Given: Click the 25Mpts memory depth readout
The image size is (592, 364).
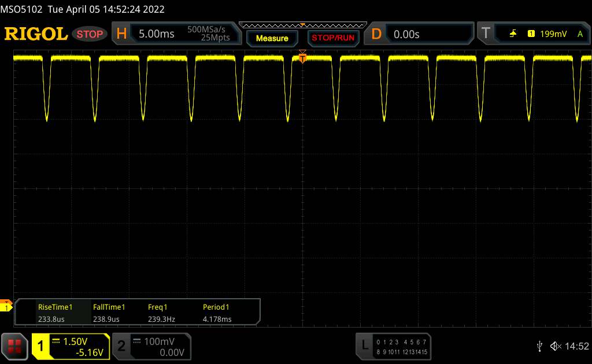Looking at the screenshot, I should tap(215, 38).
